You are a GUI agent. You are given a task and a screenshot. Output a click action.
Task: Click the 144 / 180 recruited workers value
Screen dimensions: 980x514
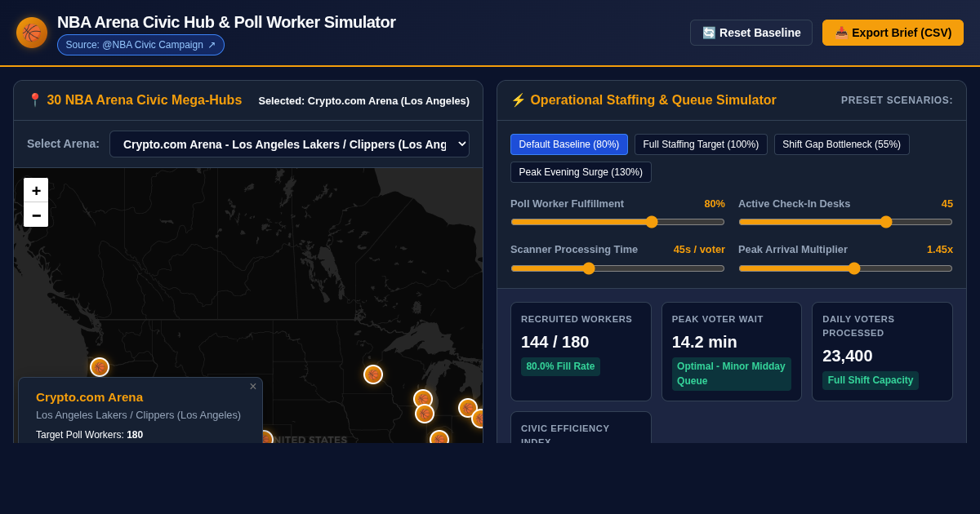point(555,342)
